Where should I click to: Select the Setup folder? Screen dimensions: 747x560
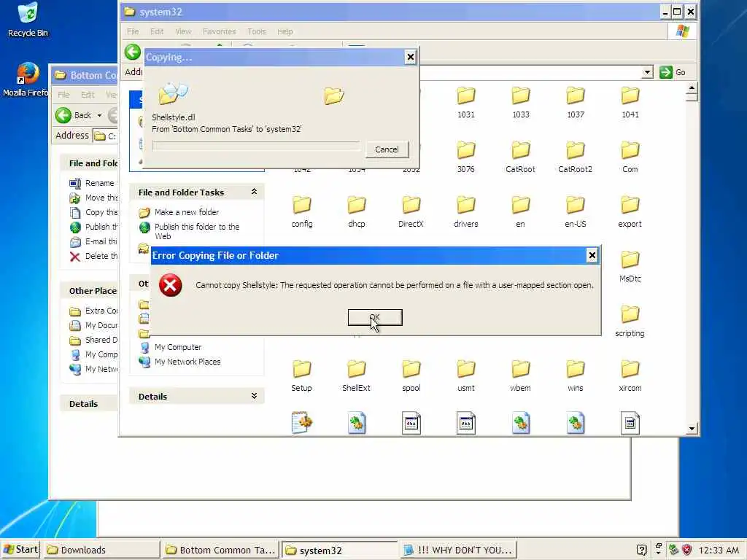301,376
